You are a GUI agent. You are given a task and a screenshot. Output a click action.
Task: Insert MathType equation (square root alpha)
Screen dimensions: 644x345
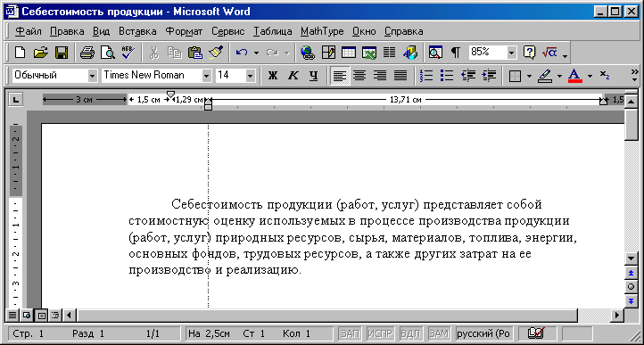549,53
